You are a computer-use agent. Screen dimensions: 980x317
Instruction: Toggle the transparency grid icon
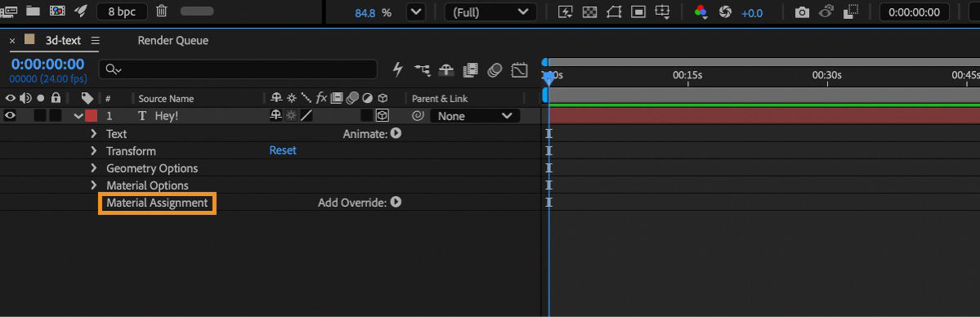[x=588, y=12]
